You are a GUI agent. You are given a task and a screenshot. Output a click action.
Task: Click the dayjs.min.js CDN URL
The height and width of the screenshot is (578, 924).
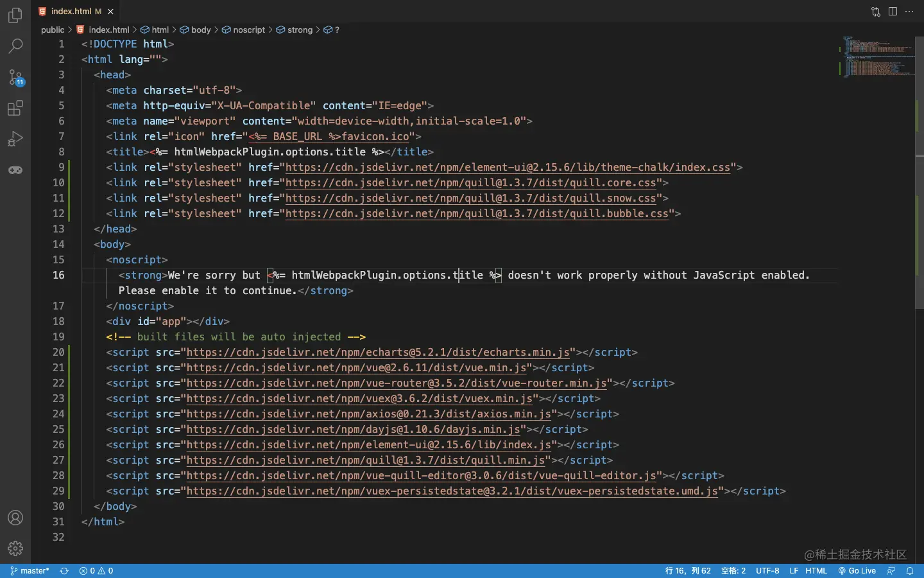354,430
